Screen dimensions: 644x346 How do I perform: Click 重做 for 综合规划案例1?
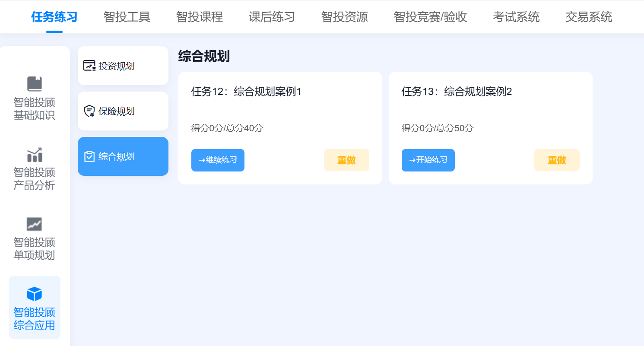point(346,160)
